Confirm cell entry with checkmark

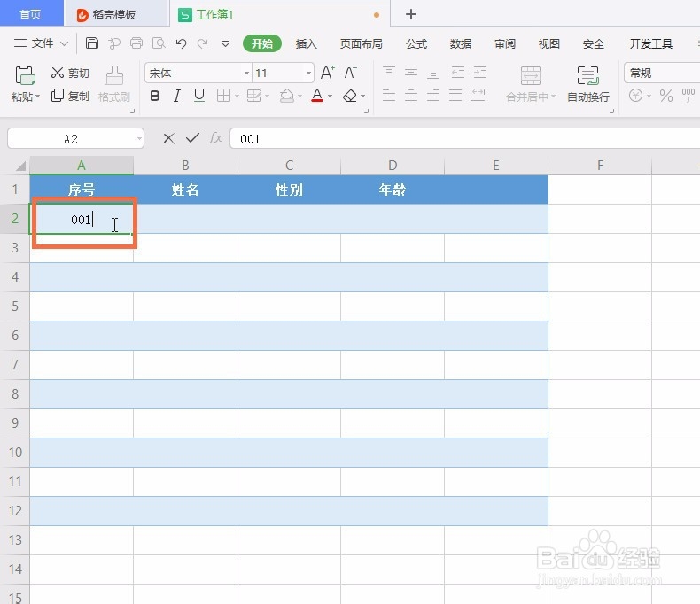192,138
